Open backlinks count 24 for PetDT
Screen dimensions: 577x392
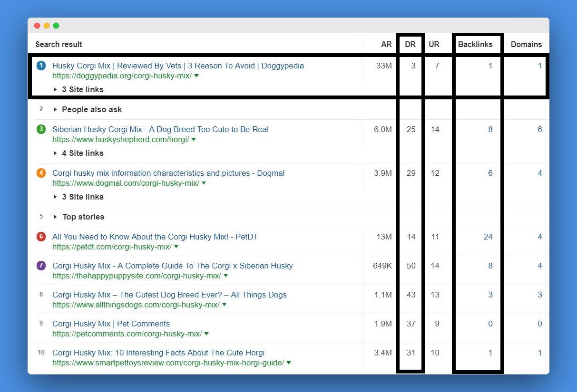point(488,237)
